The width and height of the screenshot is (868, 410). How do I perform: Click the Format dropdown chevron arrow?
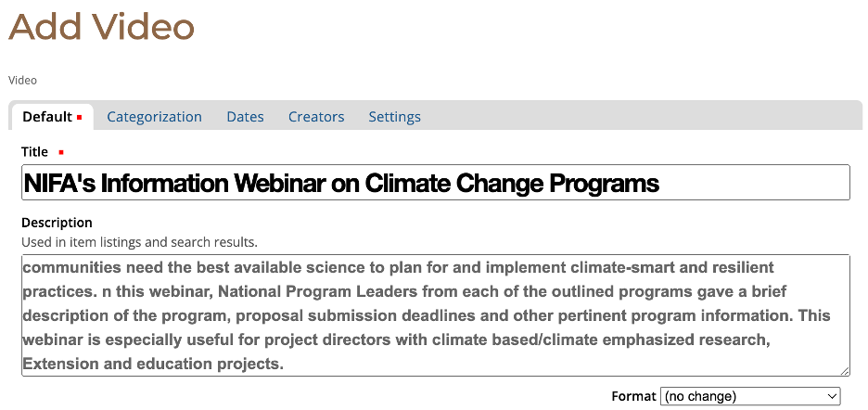tap(831, 396)
